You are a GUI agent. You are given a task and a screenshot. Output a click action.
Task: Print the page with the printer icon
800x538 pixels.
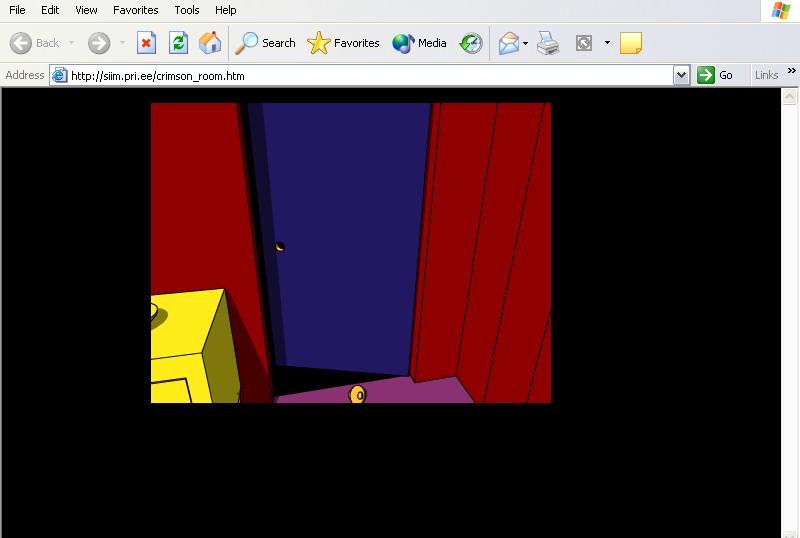pos(548,43)
